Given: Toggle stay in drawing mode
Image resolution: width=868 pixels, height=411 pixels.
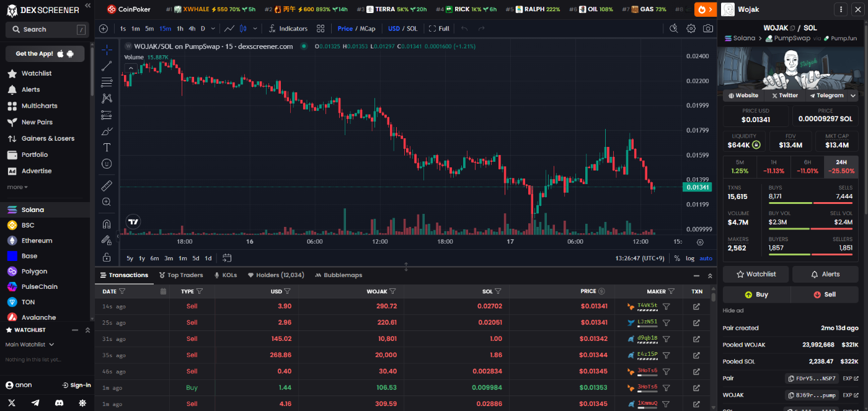Looking at the screenshot, I should pos(107,240).
